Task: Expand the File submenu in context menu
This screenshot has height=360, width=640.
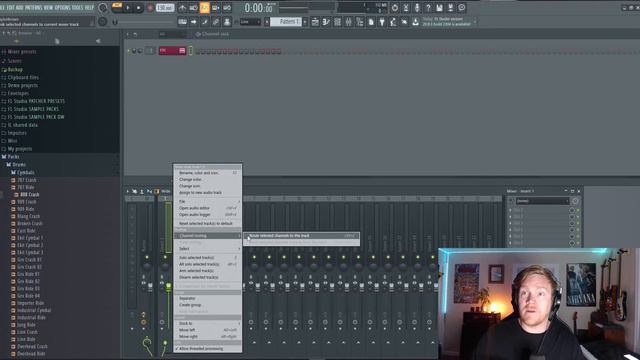Action: point(207,202)
